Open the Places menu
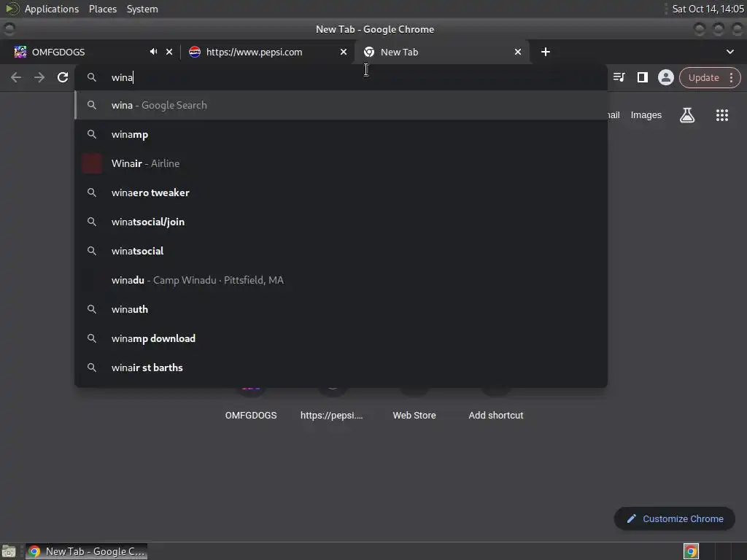The width and height of the screenshot is (747, 560). tap(103, 9)
